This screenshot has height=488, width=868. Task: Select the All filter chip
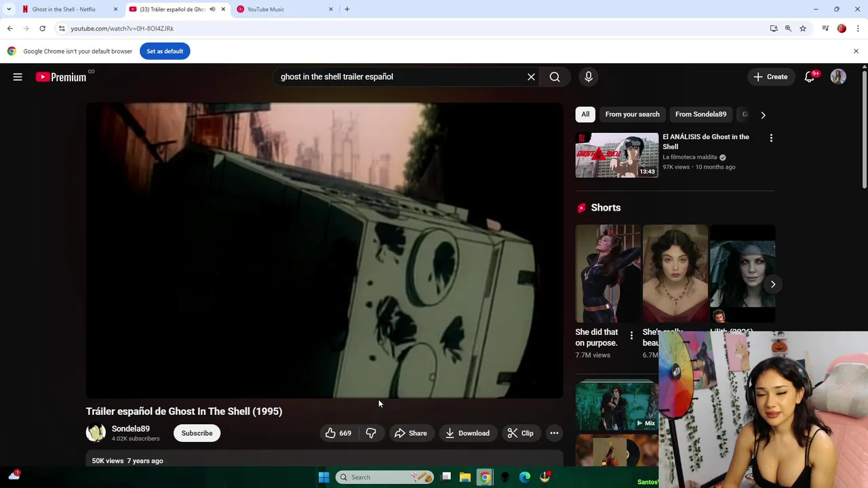[585, 115]
